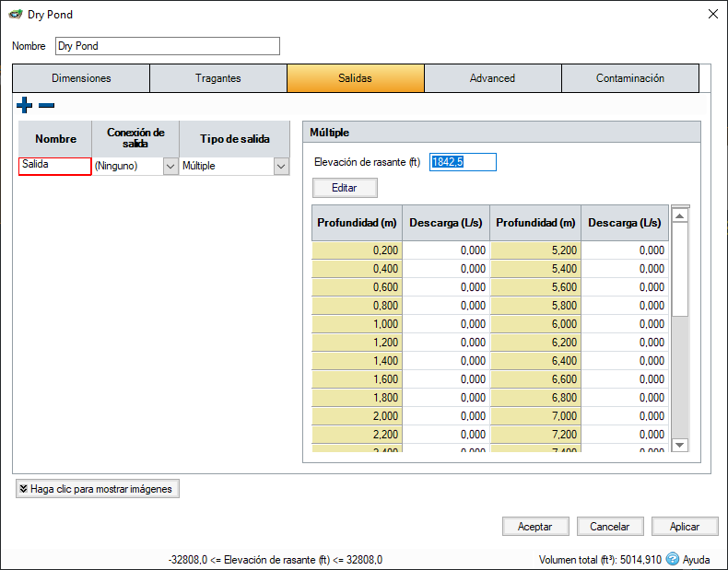Viewport: 728px width, 570px height.
Task: Switch to the Tragantes tab
Action: [218, 78]
